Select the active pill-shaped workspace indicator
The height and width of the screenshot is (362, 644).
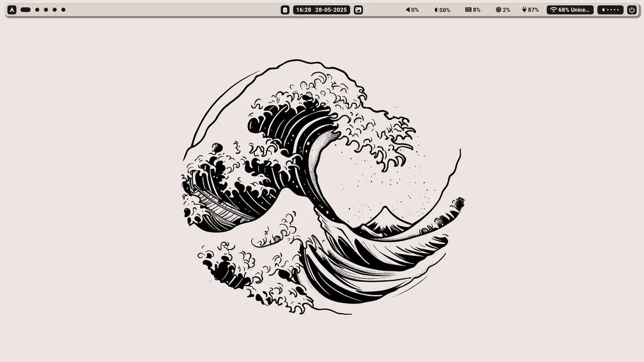click(x=26, y=10)
